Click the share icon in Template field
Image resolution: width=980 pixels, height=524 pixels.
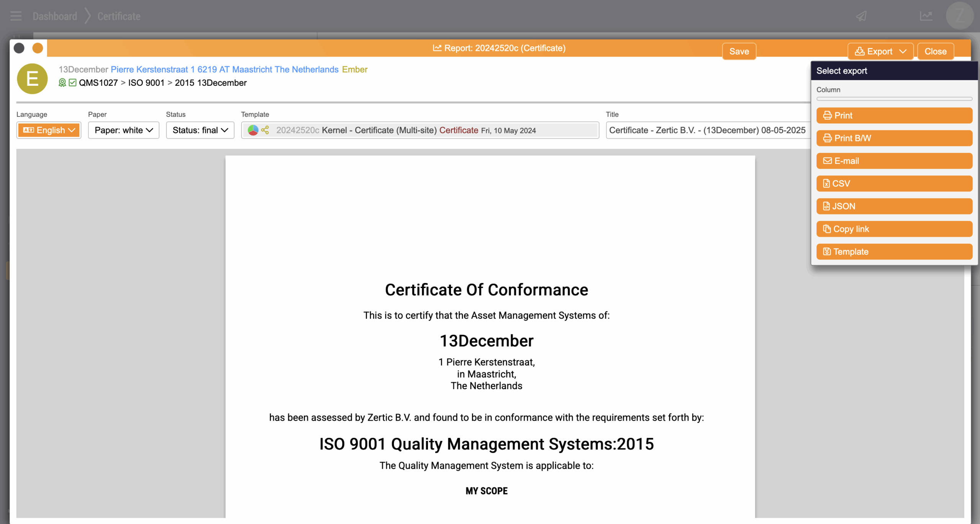[265, 130]
